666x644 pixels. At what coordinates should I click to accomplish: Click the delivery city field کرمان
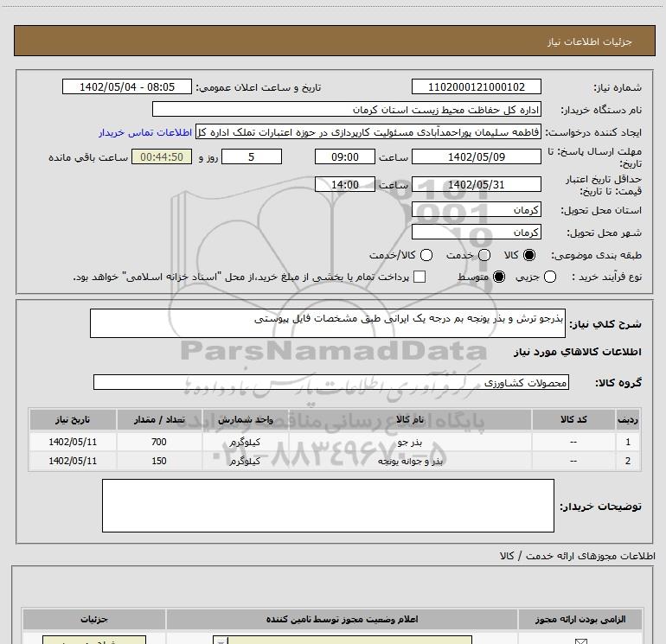pyautogui.click(x=476, y=232)
